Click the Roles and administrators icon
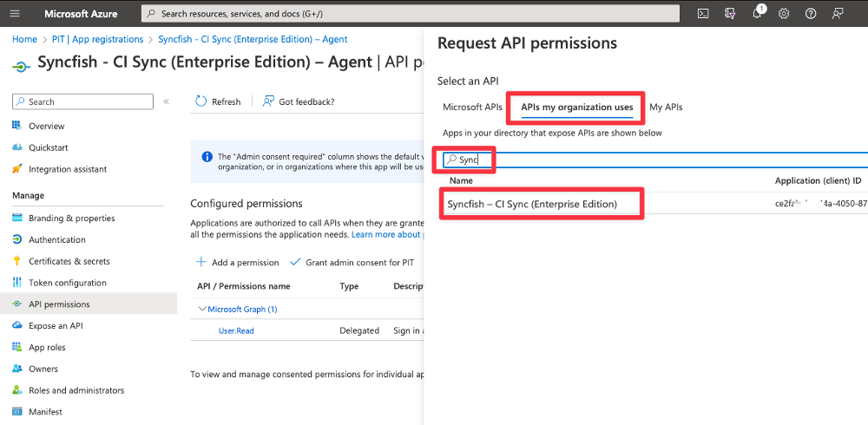This screenshot has width=868, height=425. [17, 390]
